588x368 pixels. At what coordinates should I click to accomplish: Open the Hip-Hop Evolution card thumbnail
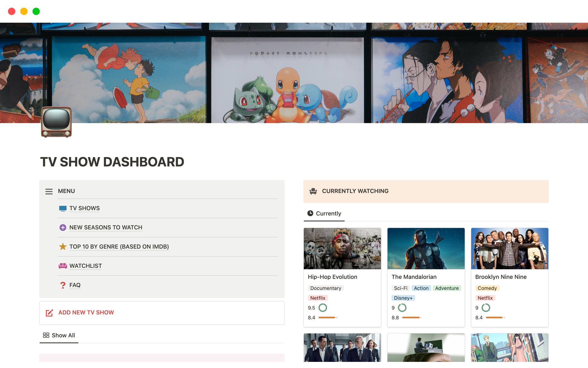click(x=342, y=248)
